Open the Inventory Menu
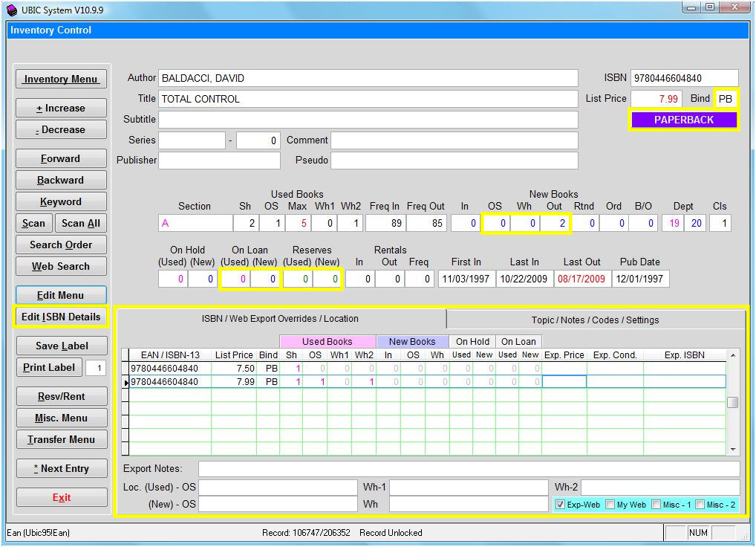756x547 pixels. pos(61,80)
